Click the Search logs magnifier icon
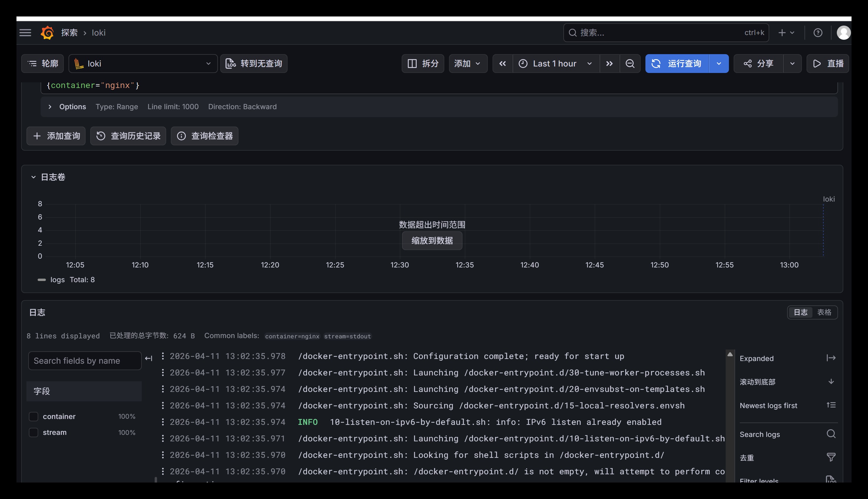Image resolution: width=868 pixels, height=499 pixels. (831, 434)
